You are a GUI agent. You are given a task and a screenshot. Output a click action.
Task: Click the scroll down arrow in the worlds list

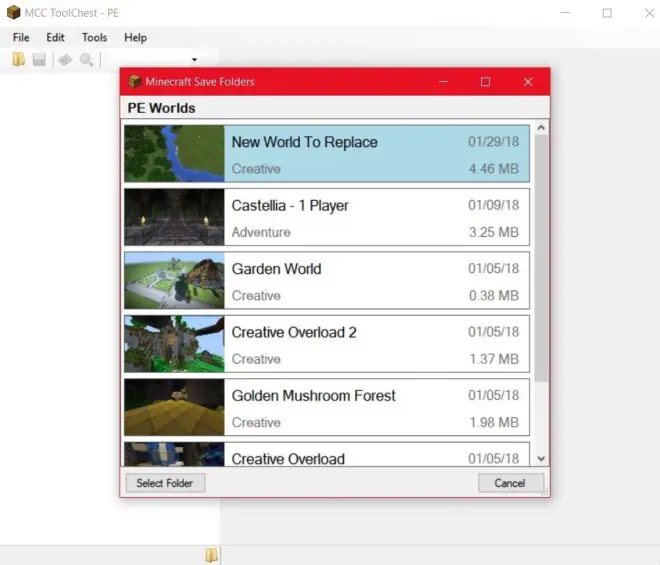click(541, 459)
